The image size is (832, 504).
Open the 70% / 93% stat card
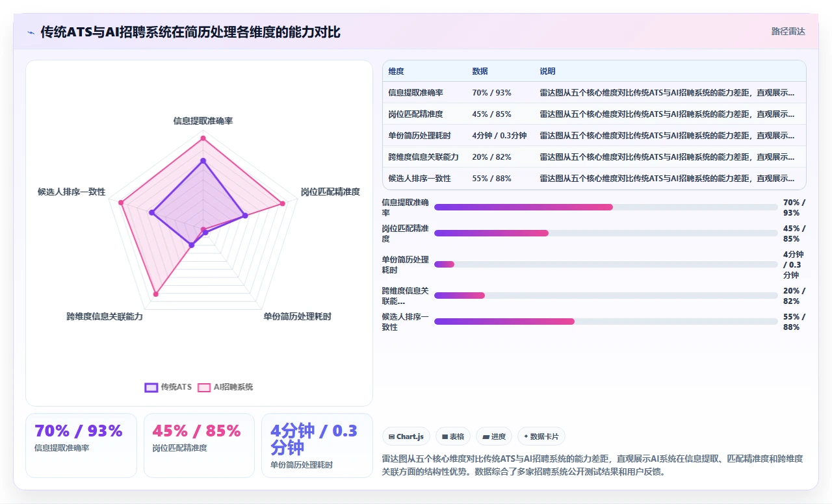point(81,446)
